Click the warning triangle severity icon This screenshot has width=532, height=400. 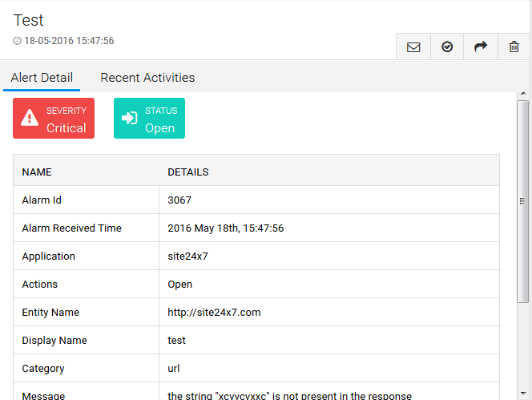[30, 119]
